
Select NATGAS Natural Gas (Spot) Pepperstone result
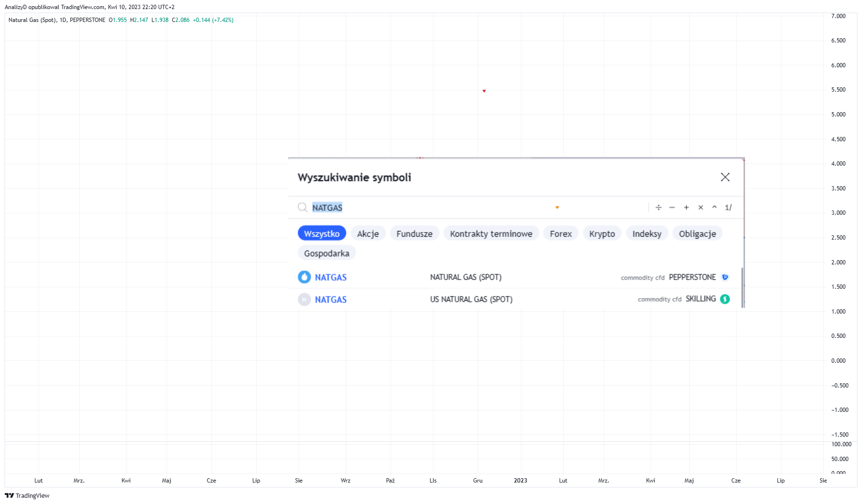coord(515,277)
